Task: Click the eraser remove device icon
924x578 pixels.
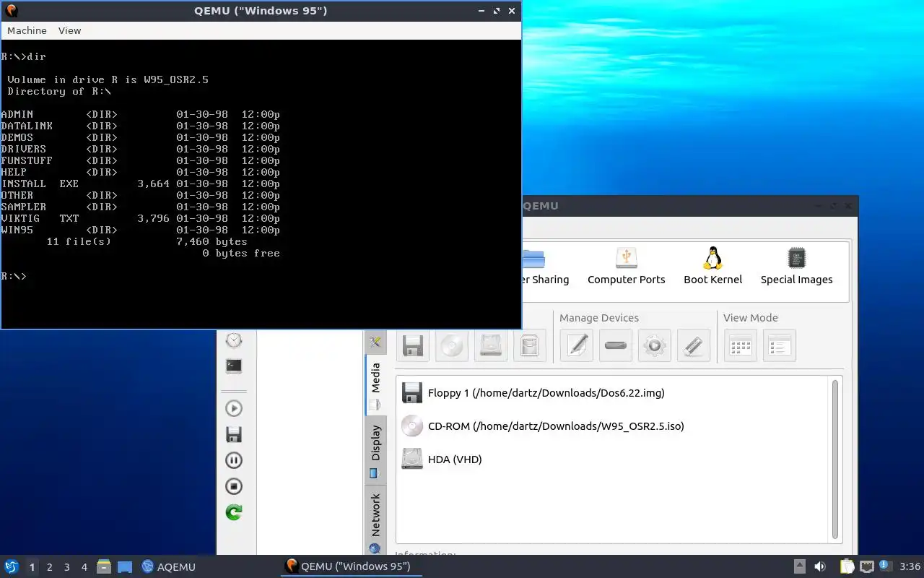Action: pos(694,345)
